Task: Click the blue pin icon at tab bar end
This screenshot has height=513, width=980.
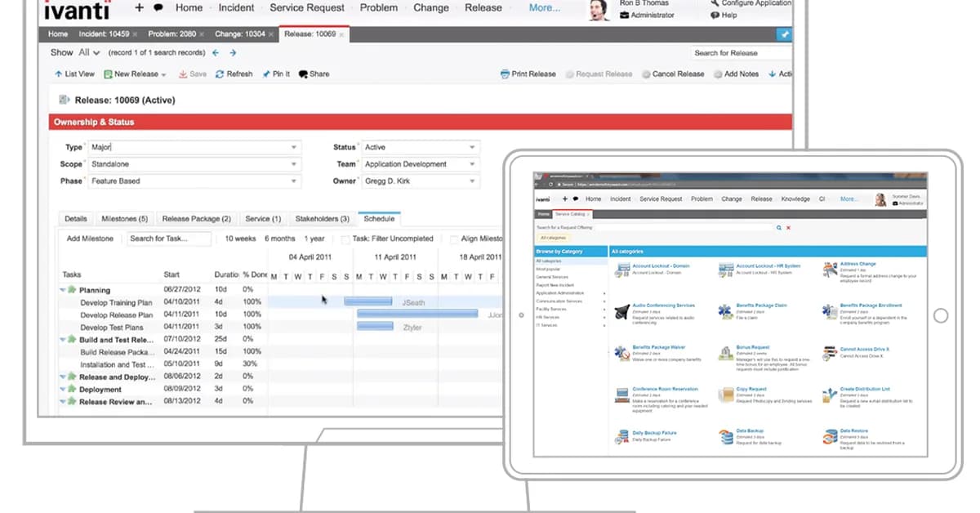Action: [785, 34]
